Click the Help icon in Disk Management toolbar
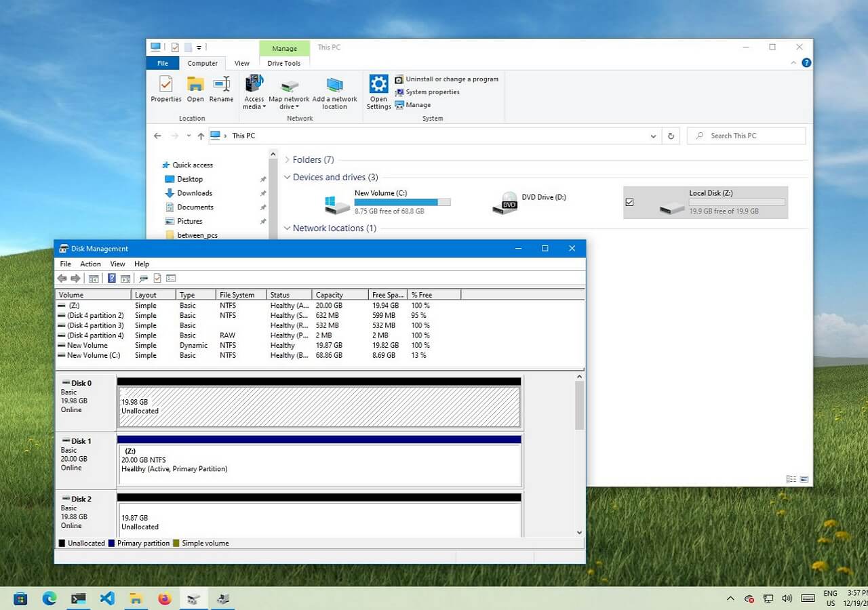The width and height of the screenshot is (868, 610). pyautogui.click(x=112, y=279)
